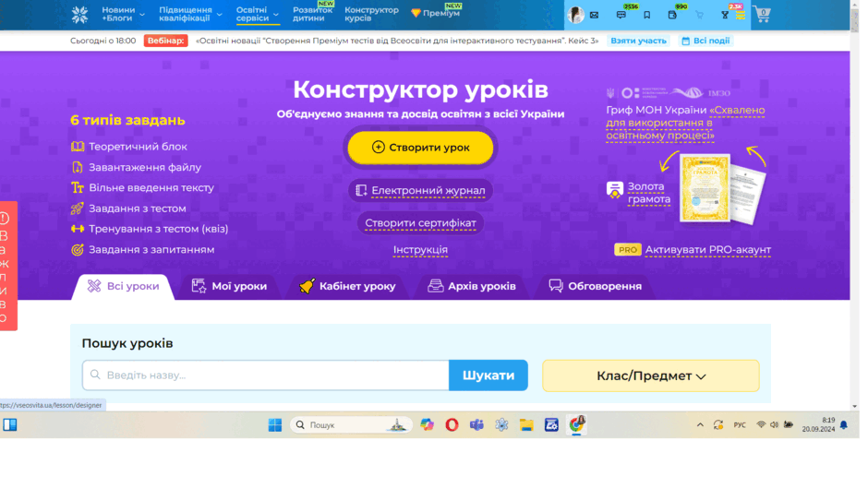Switch to Обговорення tab
Image resolution: width=868 pixels, height=488 pixels.
coord(595,287)
